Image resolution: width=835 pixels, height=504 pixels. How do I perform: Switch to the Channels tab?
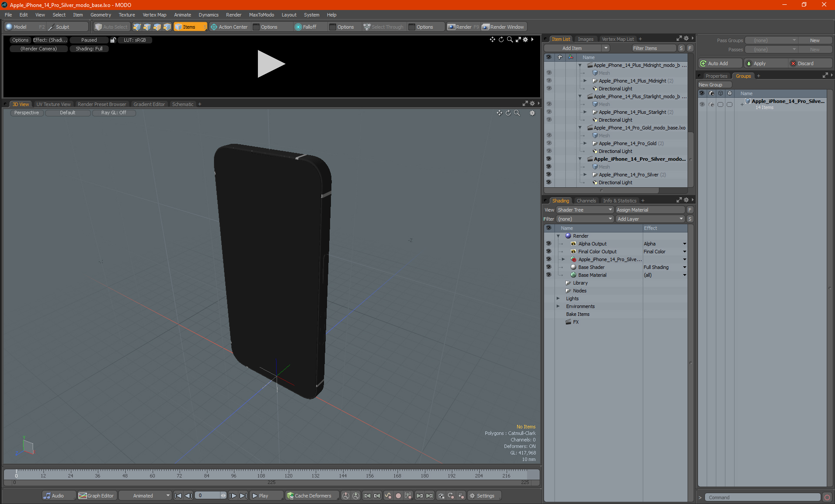click(x=586, y=201)
